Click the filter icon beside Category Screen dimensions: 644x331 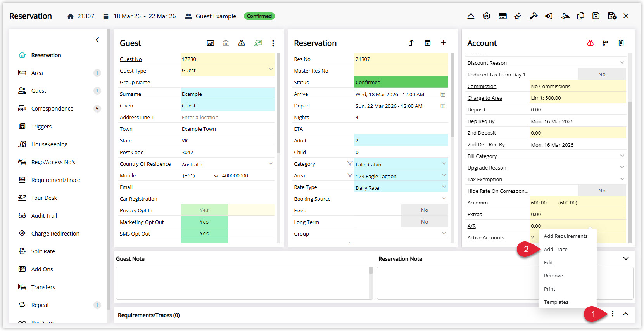coord(350,164)
